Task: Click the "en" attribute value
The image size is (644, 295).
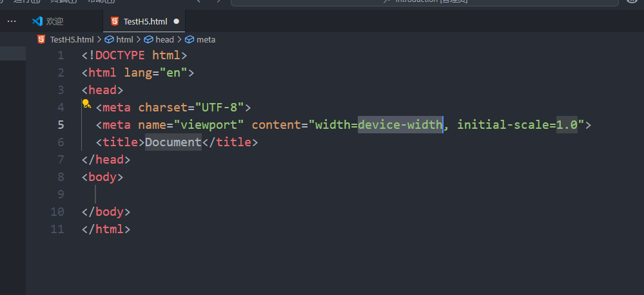Action: click(173, 73)
